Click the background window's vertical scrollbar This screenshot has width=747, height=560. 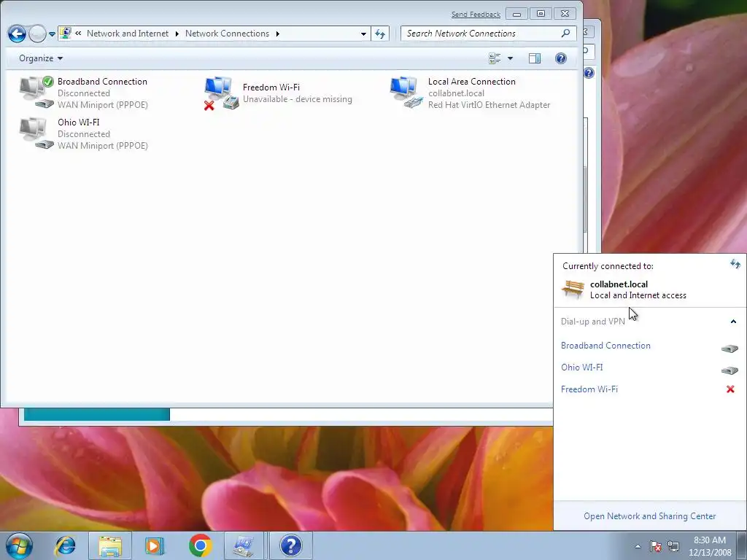(586, 200)
